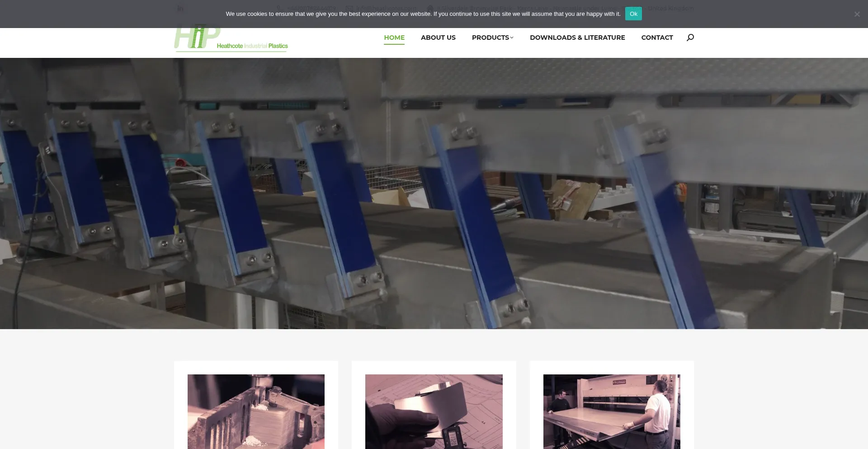Image resolution: width=868 pixels, height=449 pixels.
Task: Open the caliper measuring part thumbnail
Action: coord(434,411)
